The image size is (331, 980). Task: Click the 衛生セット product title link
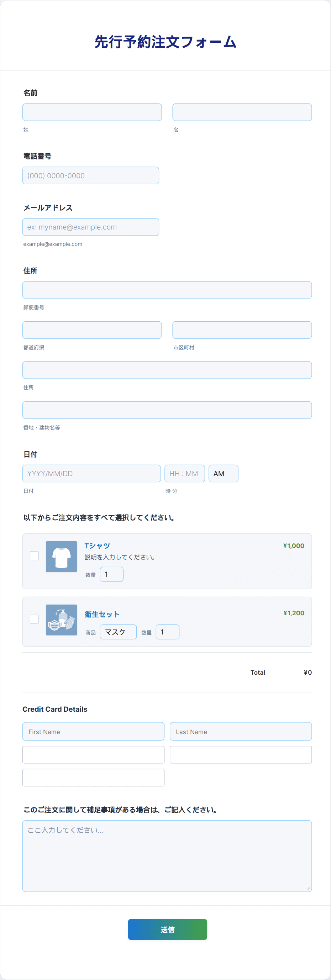102,615
